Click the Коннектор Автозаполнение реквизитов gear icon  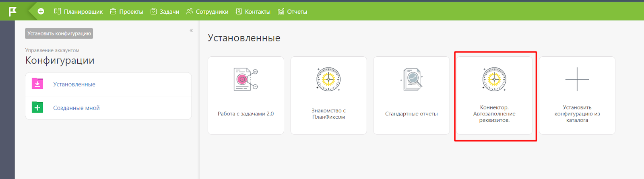click(x=494, y=79)
